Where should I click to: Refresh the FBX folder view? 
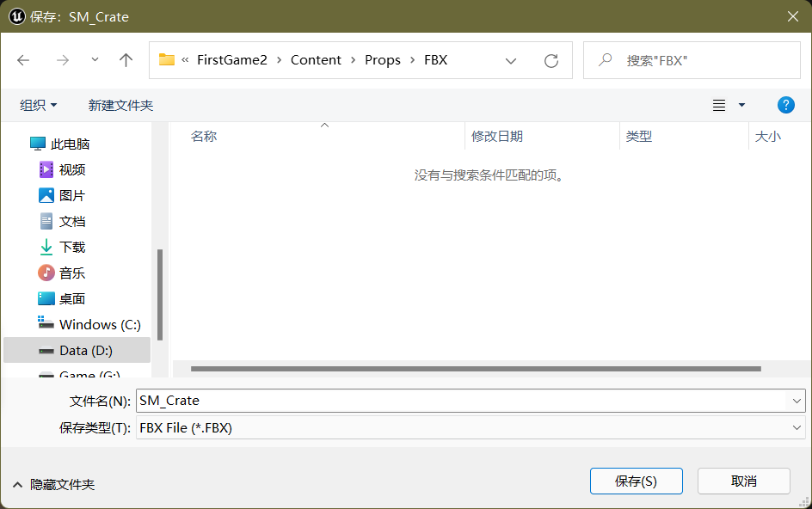551,61
